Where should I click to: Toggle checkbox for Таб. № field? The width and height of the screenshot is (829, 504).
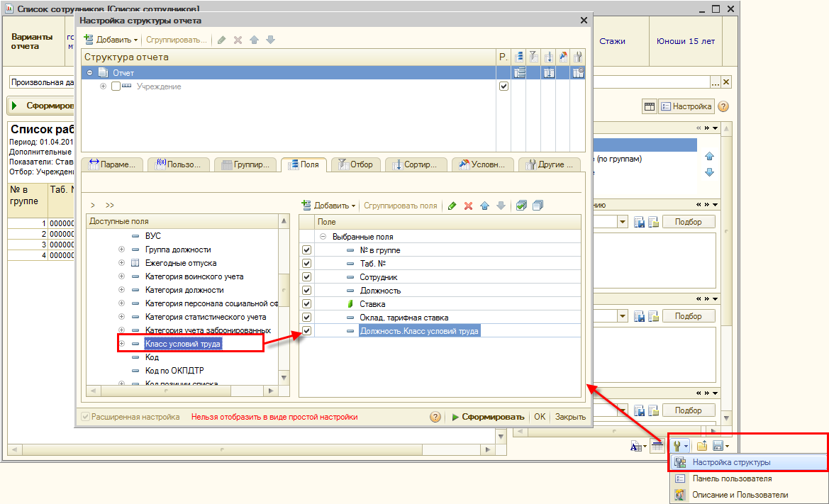(306, 263)
